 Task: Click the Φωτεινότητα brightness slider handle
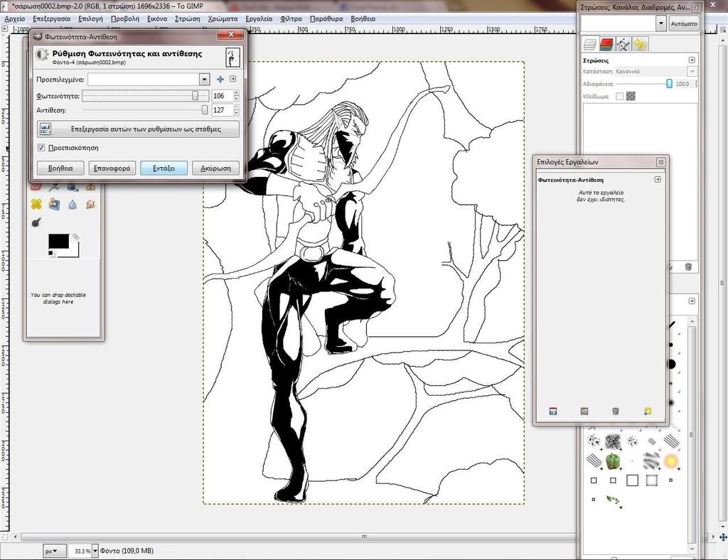[196, 95]
